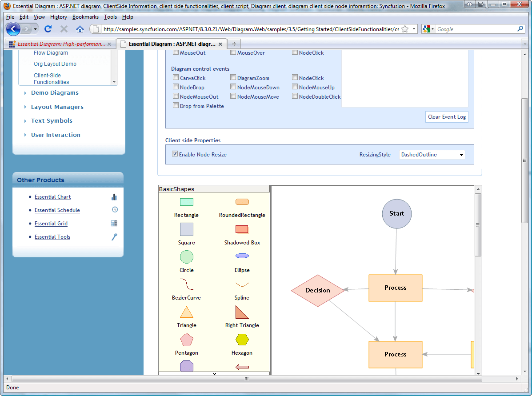
Task: Click the Clear Event Log button
Action: point(447,117)
